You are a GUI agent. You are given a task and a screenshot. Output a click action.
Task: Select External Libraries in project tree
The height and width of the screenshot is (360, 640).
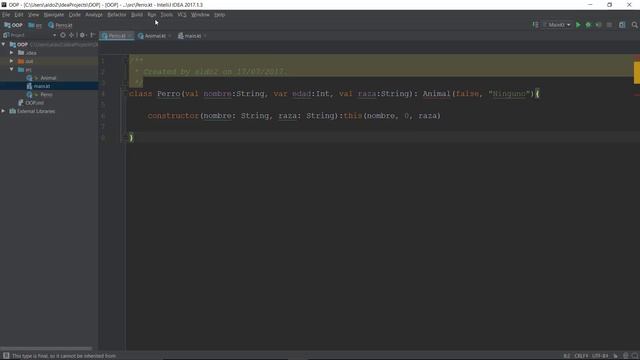coord(32,111)
